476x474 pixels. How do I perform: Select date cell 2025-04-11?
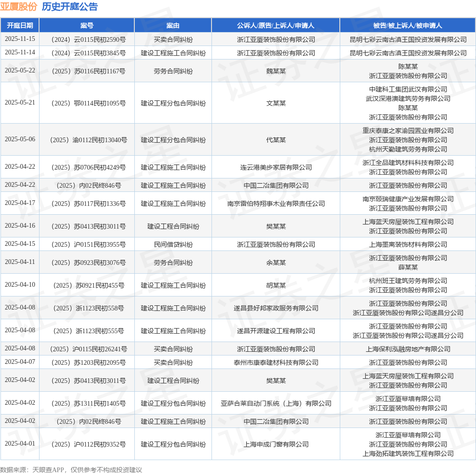[20, 262]
